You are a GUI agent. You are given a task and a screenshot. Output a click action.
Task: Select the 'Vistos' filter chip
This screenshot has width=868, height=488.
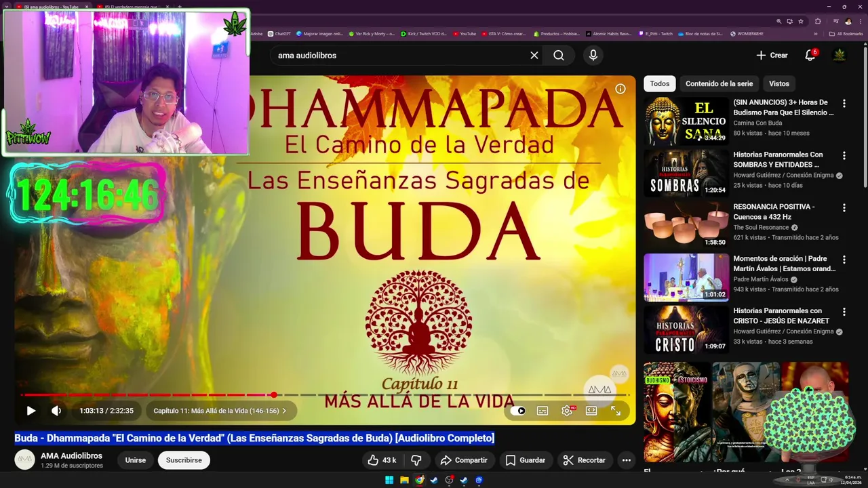[x=778, y=83]
